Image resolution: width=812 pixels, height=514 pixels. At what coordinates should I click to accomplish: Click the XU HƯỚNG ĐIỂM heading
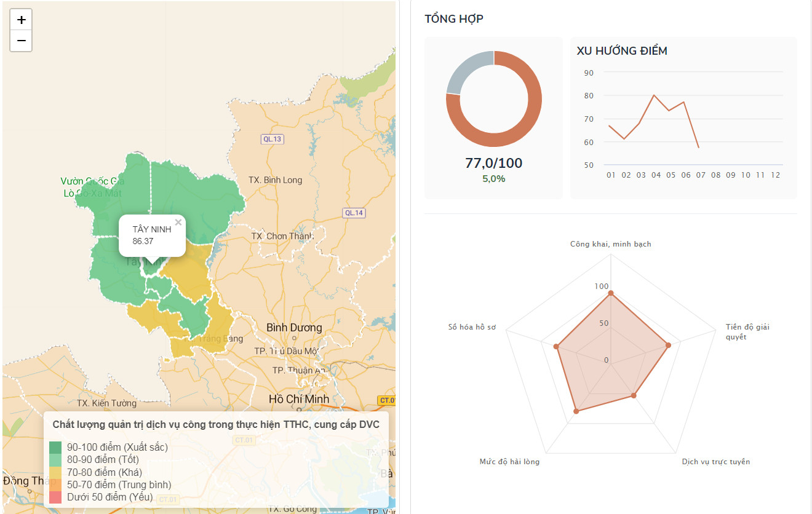coord(622,51)
